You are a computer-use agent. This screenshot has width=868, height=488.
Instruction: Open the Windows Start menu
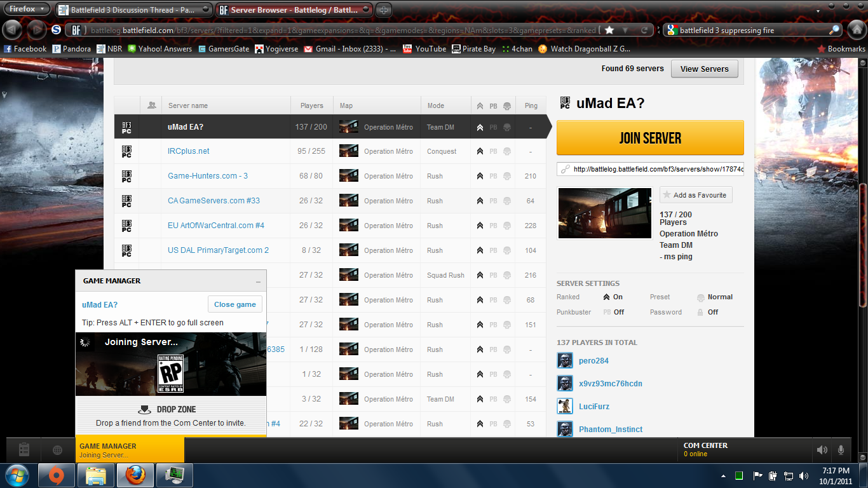[17, 475]
